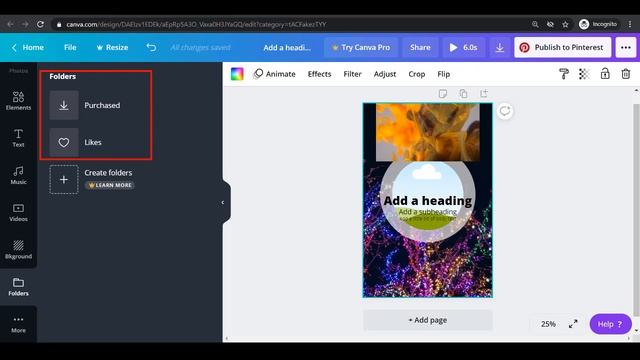The image size is (640, 360).
Task: Click the download icon
Action: [x=500, y=48]
